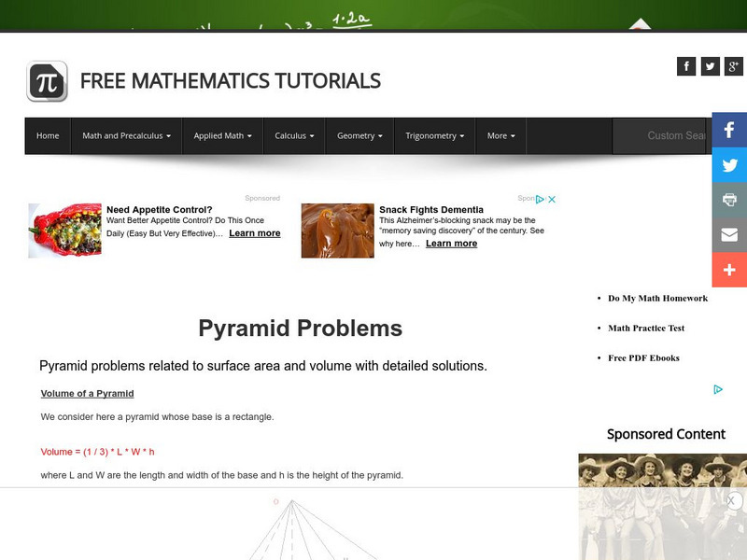Image resolution: width=747 pixels, height=560 pixels.
Task: Open the Google Plus header icon
Action: click(734, 66)
